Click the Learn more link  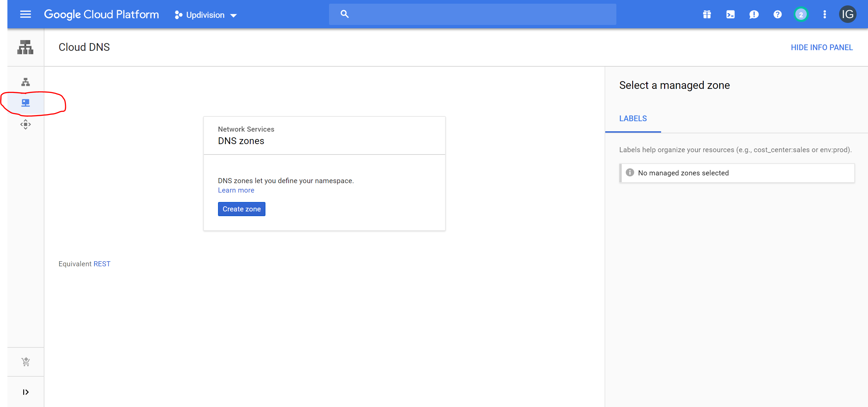tap(236, 190)
